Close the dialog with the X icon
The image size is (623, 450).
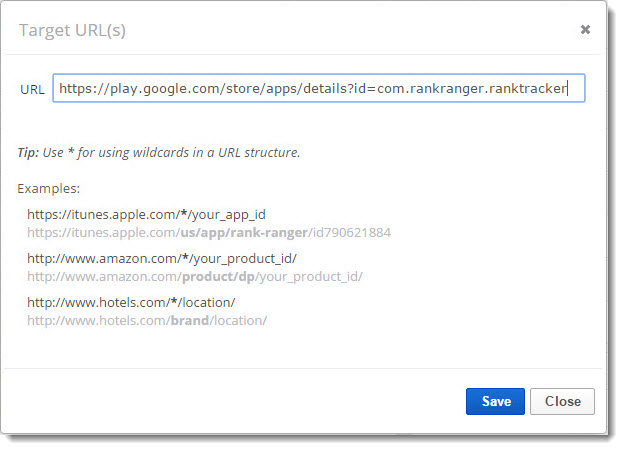coord(585,30)
